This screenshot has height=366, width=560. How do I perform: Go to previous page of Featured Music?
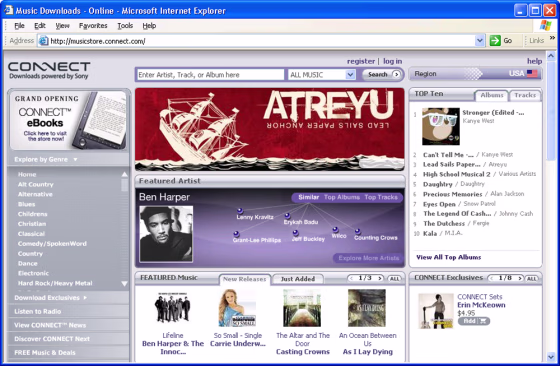351,278
